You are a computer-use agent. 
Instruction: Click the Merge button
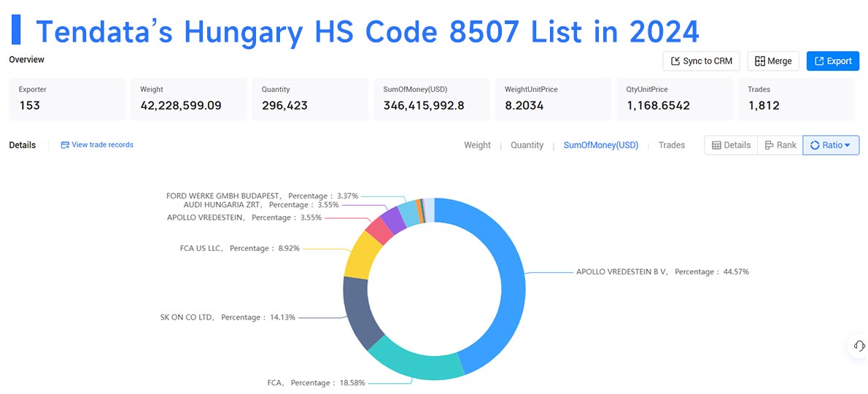point(772,61)
